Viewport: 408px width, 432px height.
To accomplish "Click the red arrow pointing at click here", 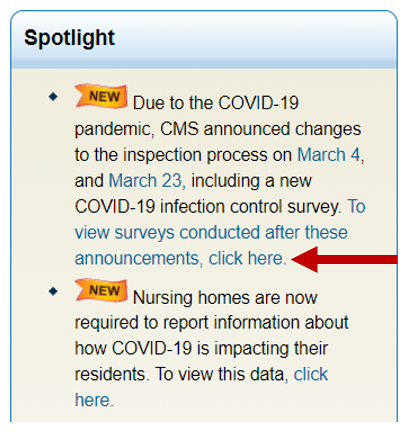I will point(344,259).
